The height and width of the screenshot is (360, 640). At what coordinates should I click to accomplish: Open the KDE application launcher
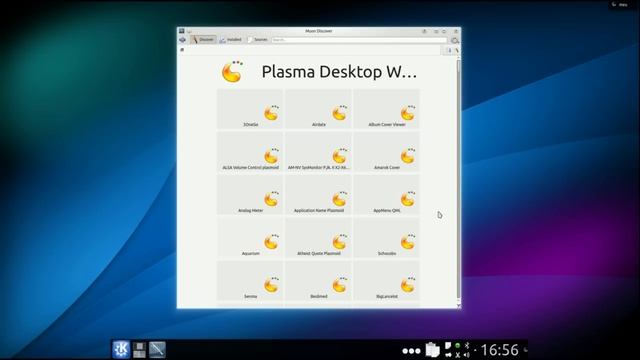click(x=121, y=349)
